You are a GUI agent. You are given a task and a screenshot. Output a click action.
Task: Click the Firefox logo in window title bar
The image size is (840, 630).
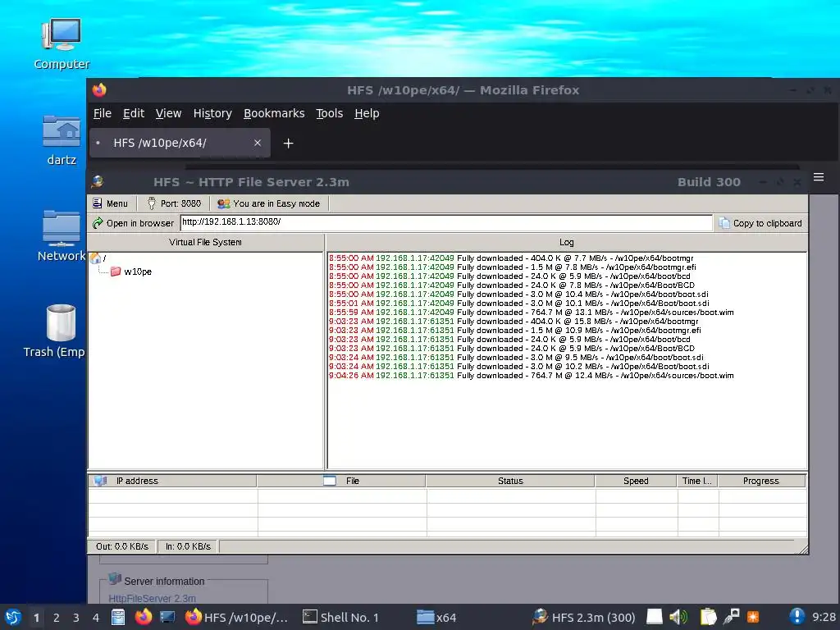click(99, 90)
